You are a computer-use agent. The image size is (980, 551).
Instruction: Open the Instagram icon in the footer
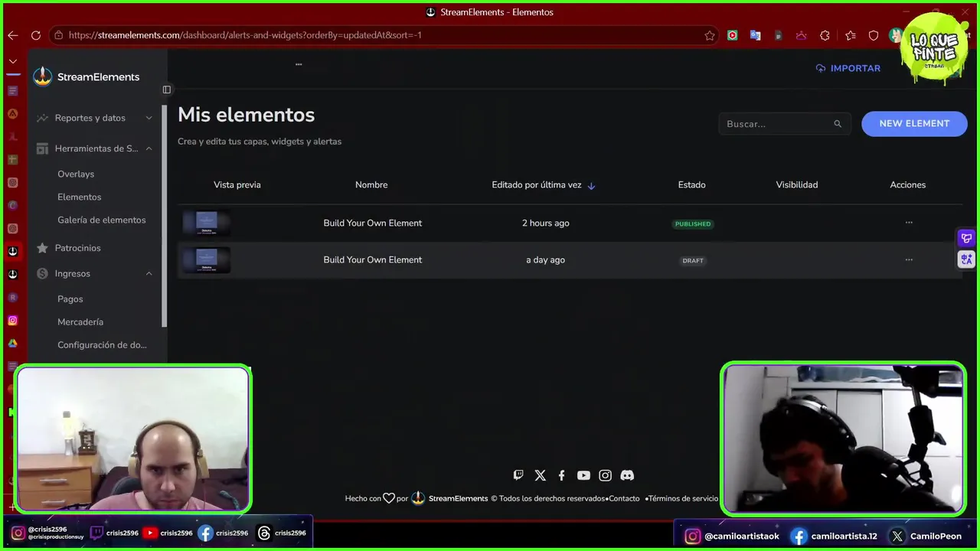pos(606,475)
